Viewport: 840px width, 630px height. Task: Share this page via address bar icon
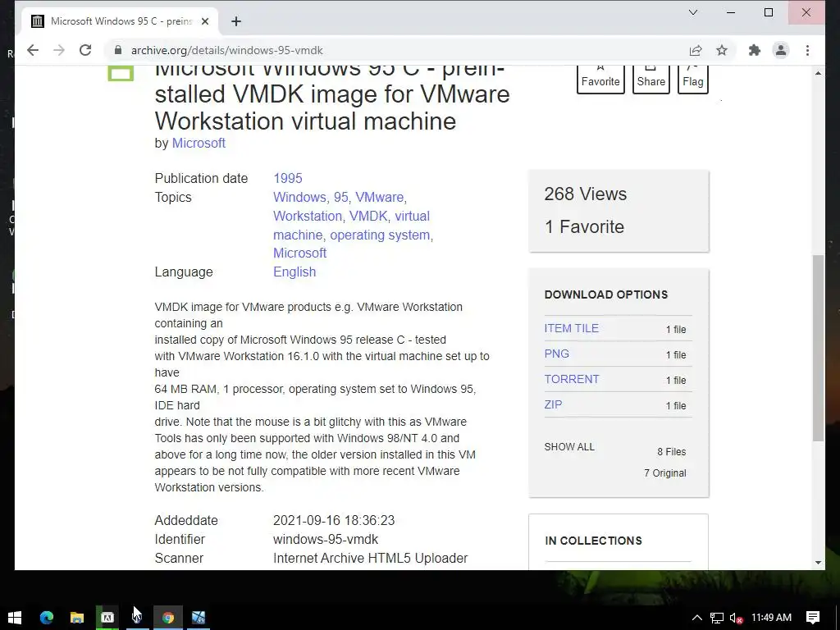click(696, 50)
